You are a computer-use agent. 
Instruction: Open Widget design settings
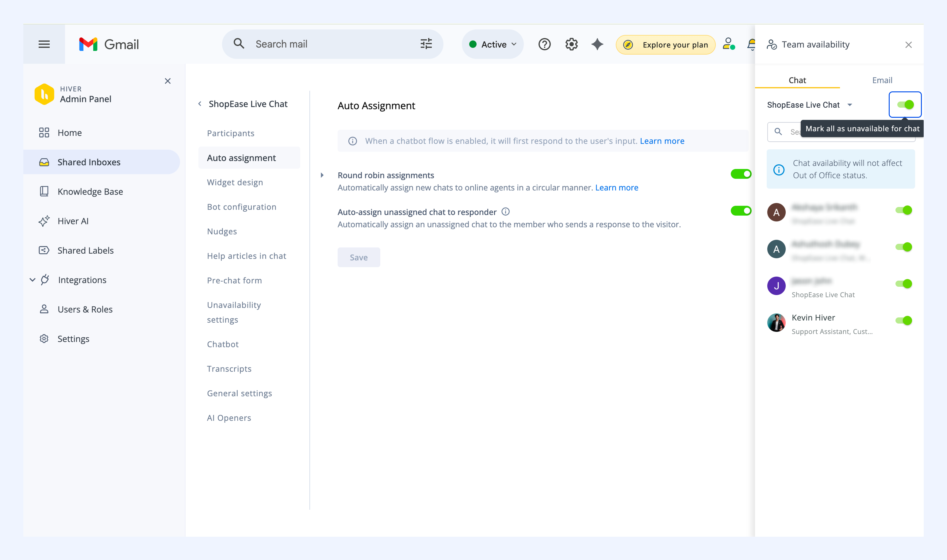[235, 182]
